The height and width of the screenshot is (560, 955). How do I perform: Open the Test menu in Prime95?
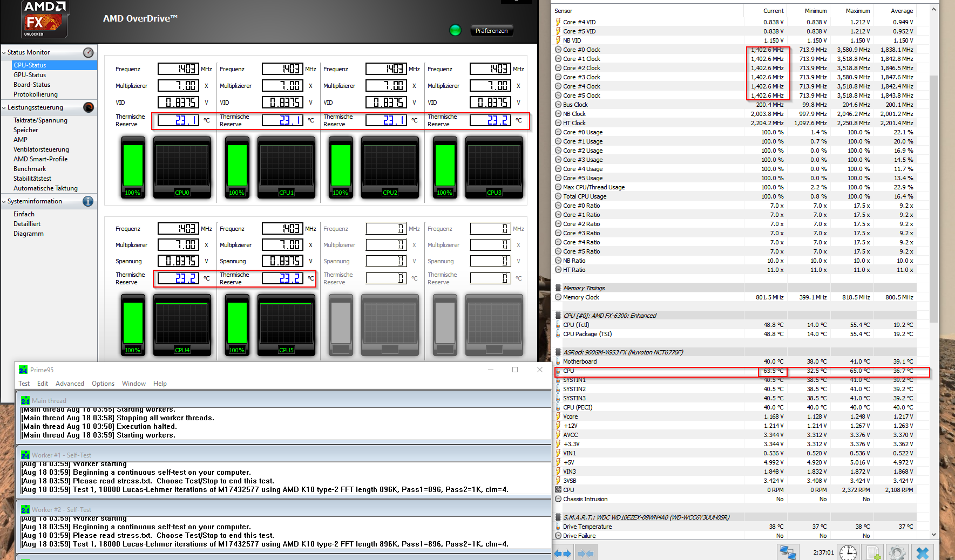click(x=24, y=384)
